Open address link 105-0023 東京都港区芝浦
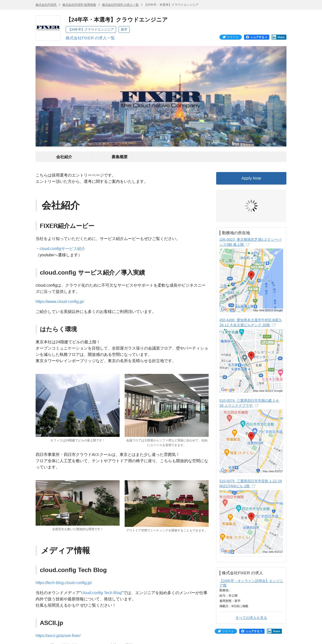The width and height of the screenshot is (322, 644). coord(251,242)
